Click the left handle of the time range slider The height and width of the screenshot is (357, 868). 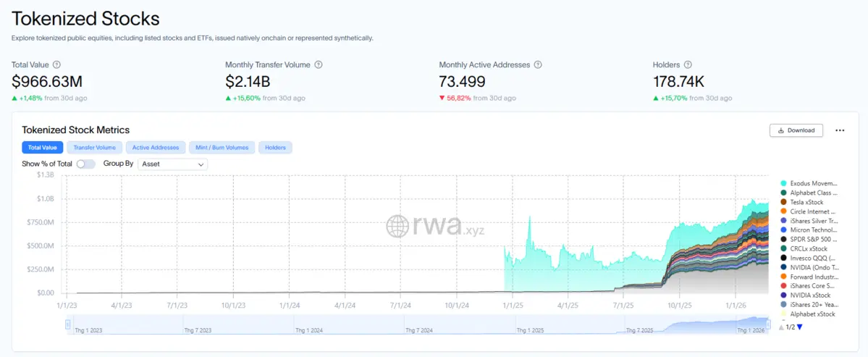click(69, 324)
